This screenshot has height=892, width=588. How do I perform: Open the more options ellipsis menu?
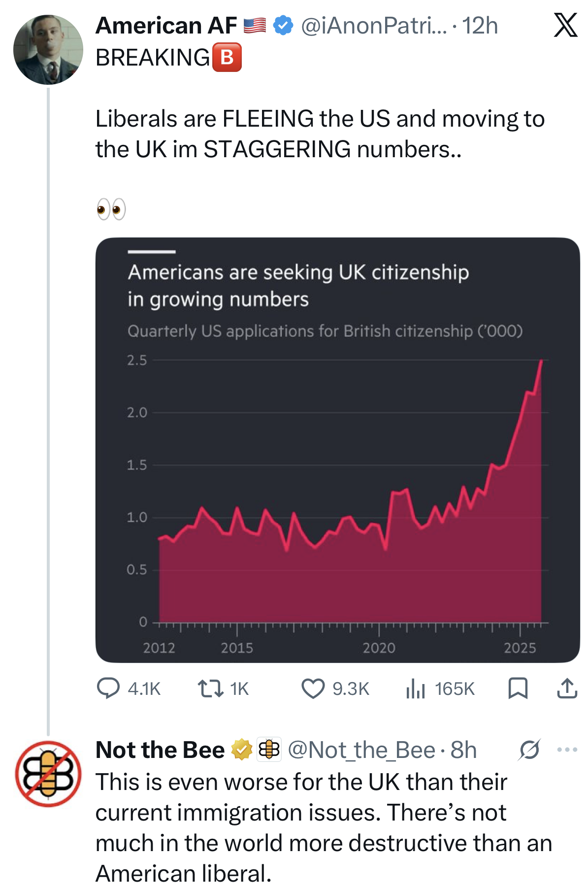click(567, 748)
